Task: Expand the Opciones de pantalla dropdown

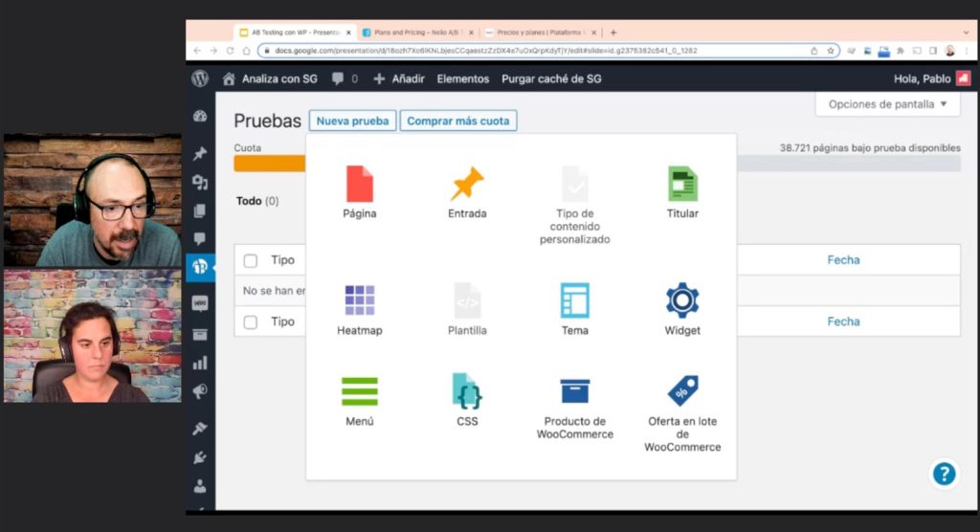Action: (x=887, y=104)
